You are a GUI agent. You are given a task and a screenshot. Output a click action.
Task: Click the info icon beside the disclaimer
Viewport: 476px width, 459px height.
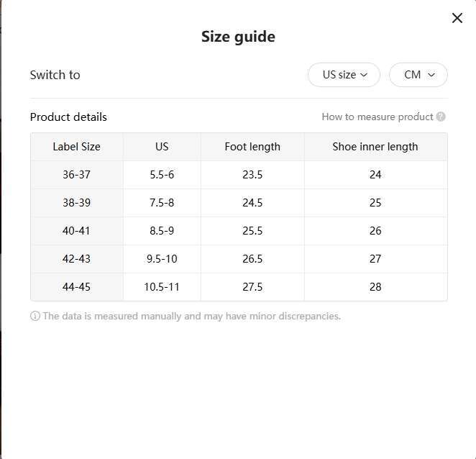[35, 316]
